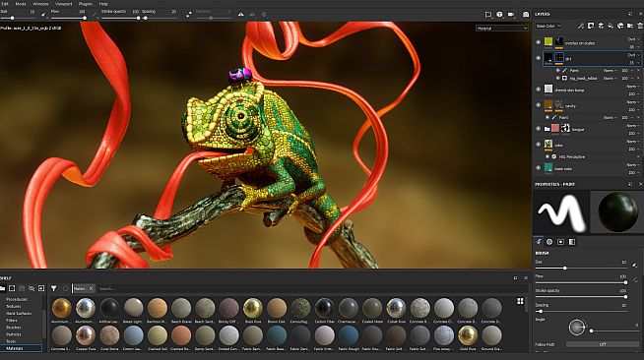Screen dimensions: 644x360
Task: Open blend mode dropdown of dirt layer
Action: (633, 55)
